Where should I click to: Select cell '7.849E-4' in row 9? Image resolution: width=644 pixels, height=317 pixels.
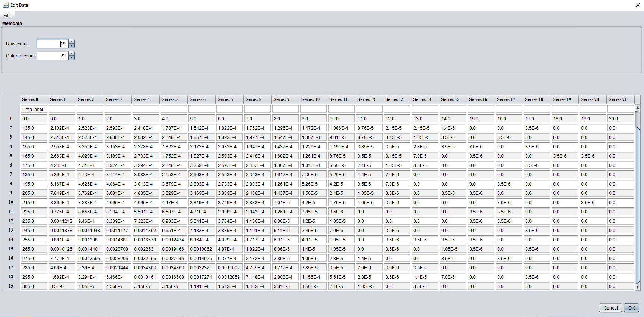[x=62, y=193]
